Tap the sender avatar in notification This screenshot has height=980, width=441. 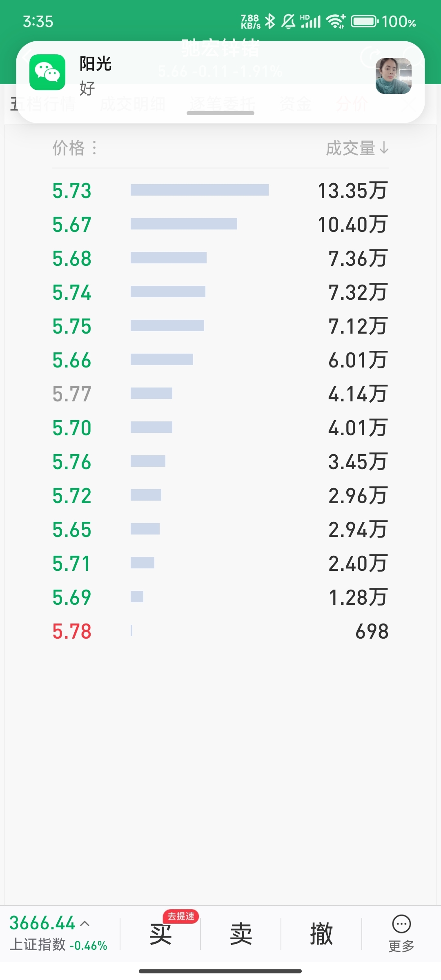pyautogui.click(x=393, y=76)
